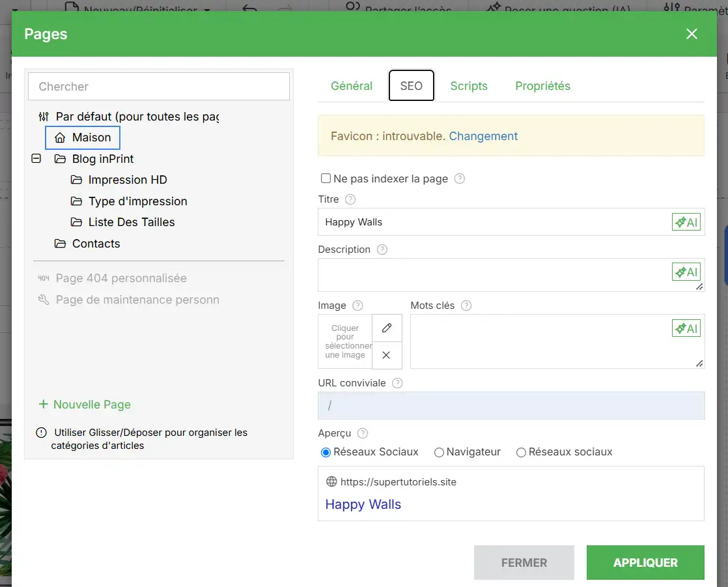This screenshot has width=728, height=587.
Task: Open help icon next to Description
Action: click(x=382, y=250)
